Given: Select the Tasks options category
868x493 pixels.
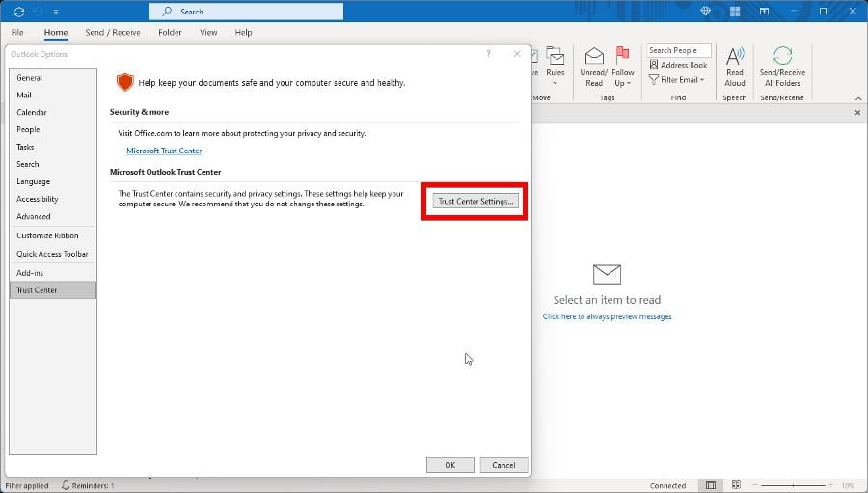Looking at the screenshot, I should 53,147.
